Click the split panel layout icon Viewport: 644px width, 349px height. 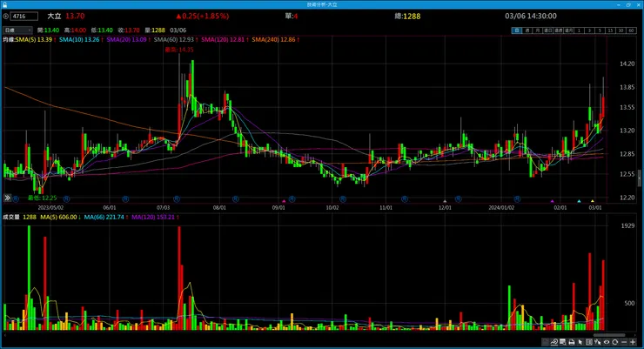(589, 342)
